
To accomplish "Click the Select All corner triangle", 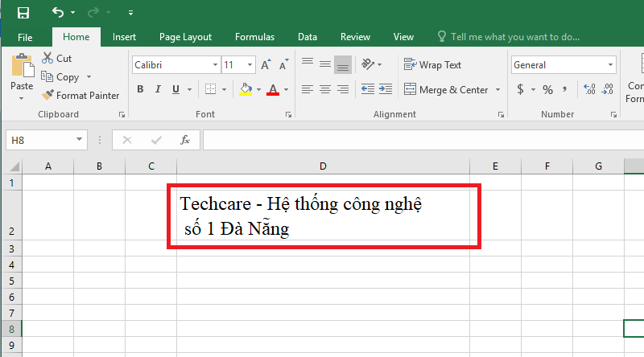I will pyautogui.click(x=14, y=166).
